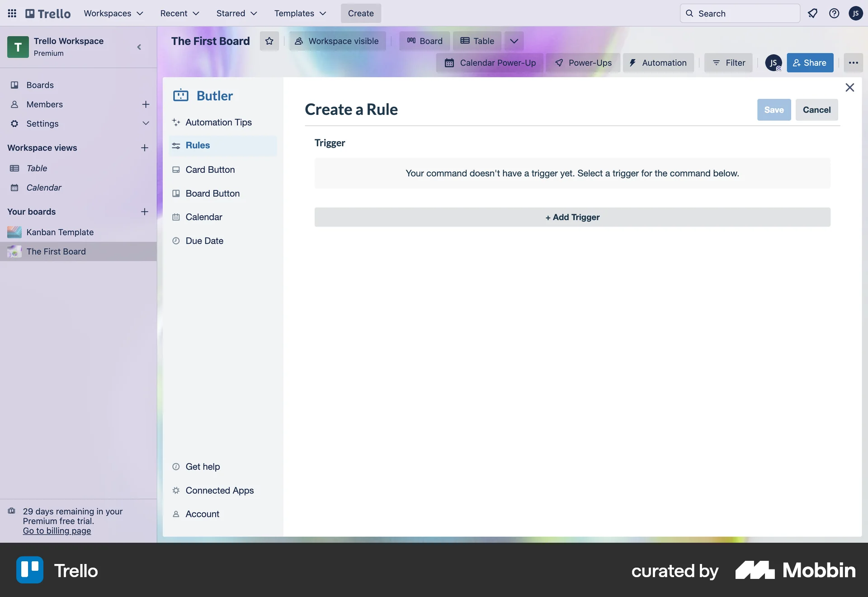Collapse the Trello Workspace sidebar
Image resolution: width=868 pixels, height=597 pixels.
pyautogui.click(x=139, y=47)
